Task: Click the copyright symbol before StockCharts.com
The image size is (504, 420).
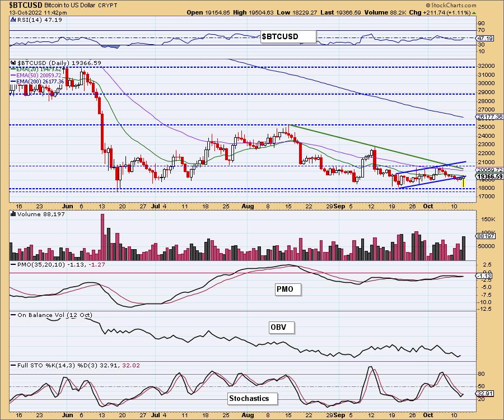Action: 428,6
